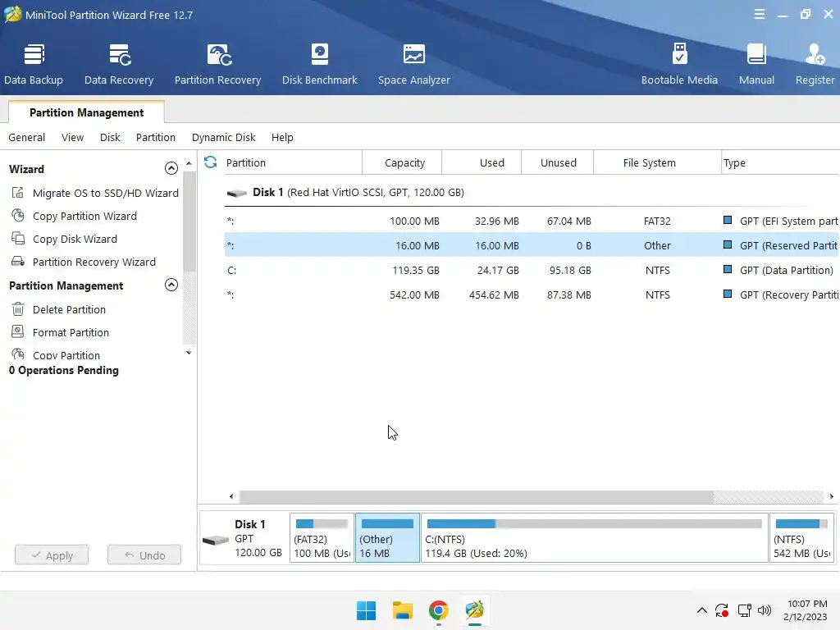Click the Type column header

point(781,162)
